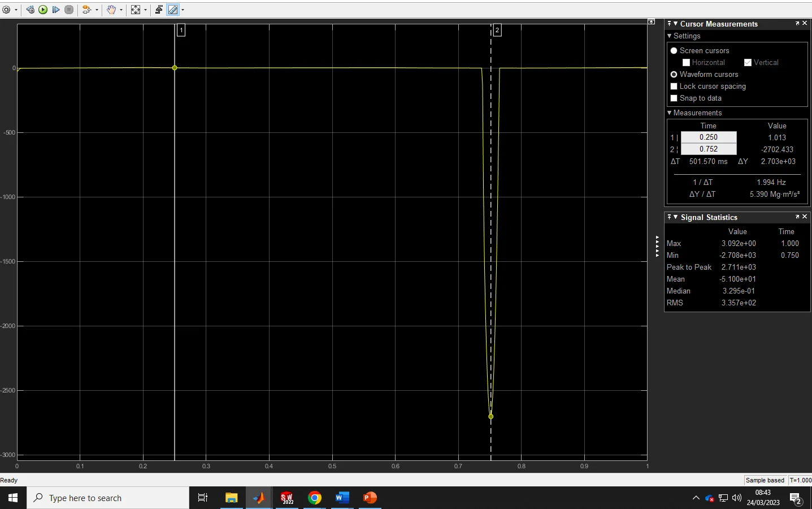This screenshot has width=812, height=509.
Task: Click the Step Back simulation icon
Action: pos(31,10)
